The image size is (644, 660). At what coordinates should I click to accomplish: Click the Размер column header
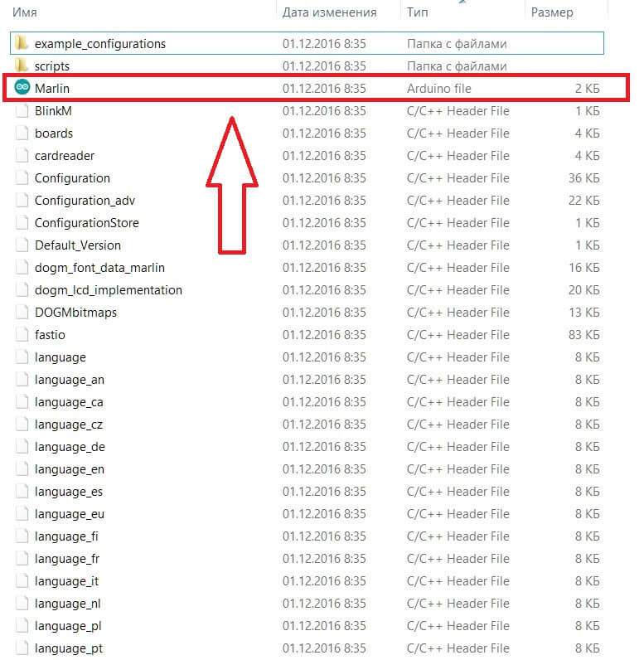coord(552,12)
